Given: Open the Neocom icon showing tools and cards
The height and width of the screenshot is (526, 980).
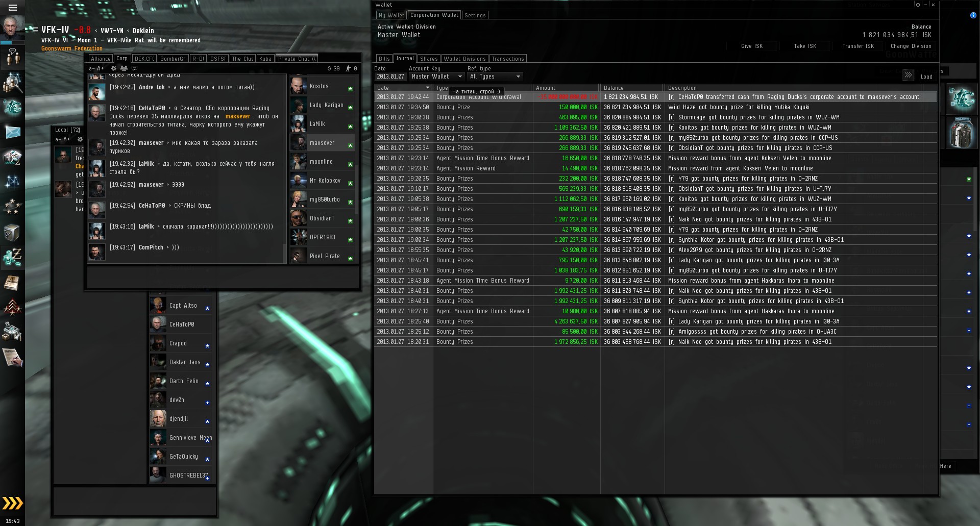Looking at the screenshot, I should pos(12,157).
